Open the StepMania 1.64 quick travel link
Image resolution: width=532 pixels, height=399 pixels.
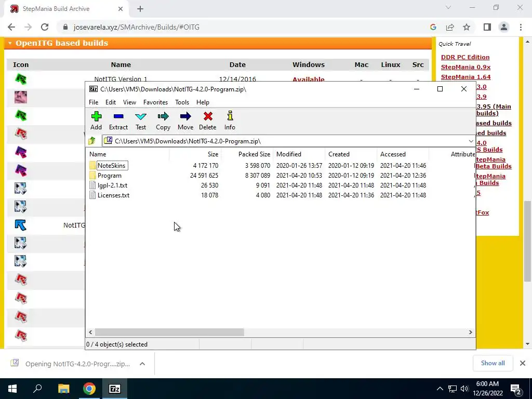[x=465, y=77]
